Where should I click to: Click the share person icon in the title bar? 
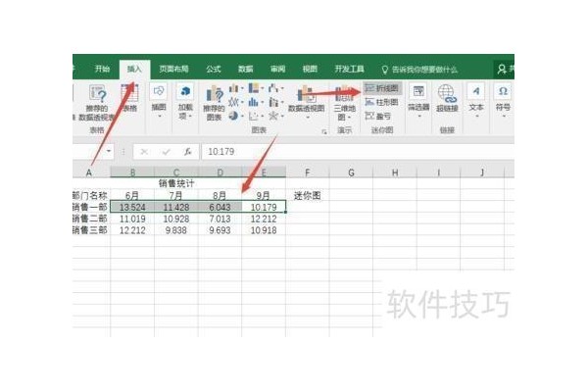(502, 69)
